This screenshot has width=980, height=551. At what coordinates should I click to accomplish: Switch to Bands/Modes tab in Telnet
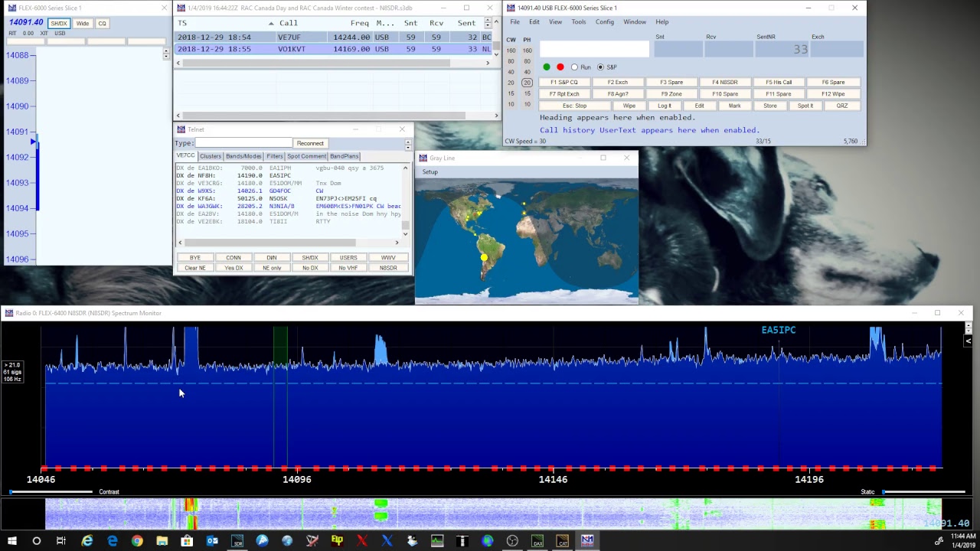coord(243,156)
